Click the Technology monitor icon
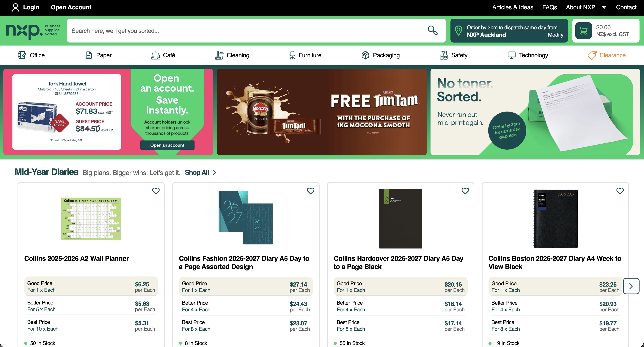The width and height of the screenshot is (644, 347). [x=511, y=55]
